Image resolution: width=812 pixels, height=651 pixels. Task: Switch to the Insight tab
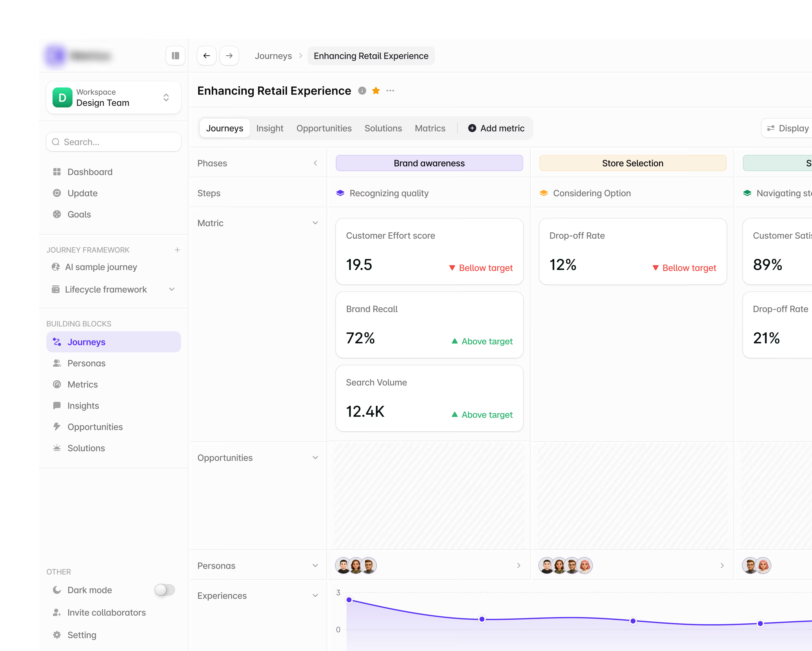point(270,128)
